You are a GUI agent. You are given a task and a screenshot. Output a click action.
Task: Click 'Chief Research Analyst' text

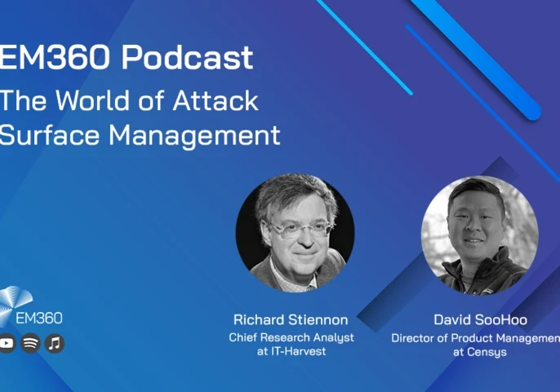pos(291,337)
